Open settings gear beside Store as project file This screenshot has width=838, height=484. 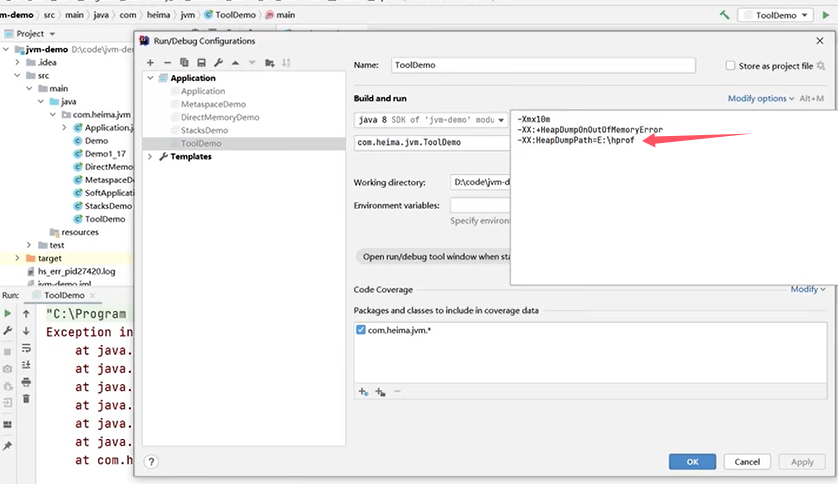tap(821, 66)
